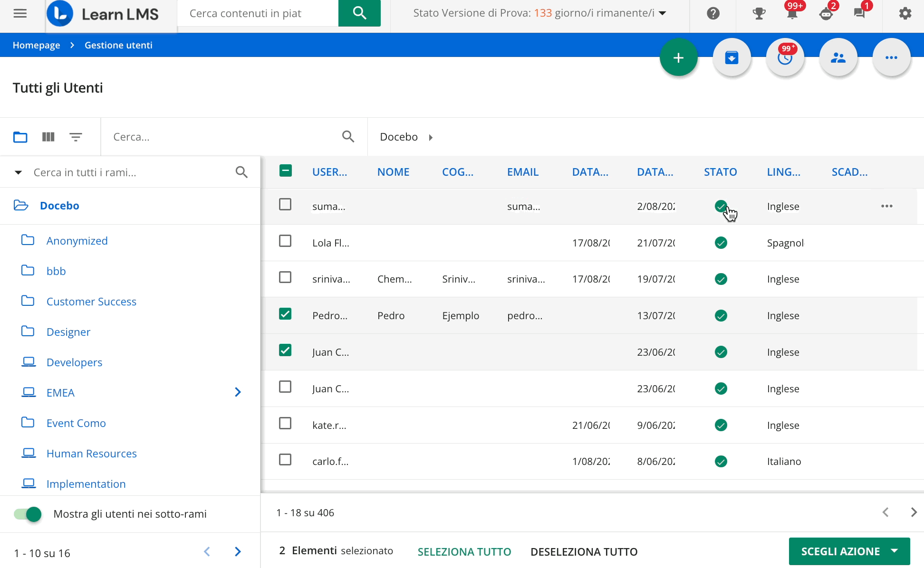Viewport: 924px width, 568px height.
Task: Open the gamification trophy icon
Action: tap(759, 13)
